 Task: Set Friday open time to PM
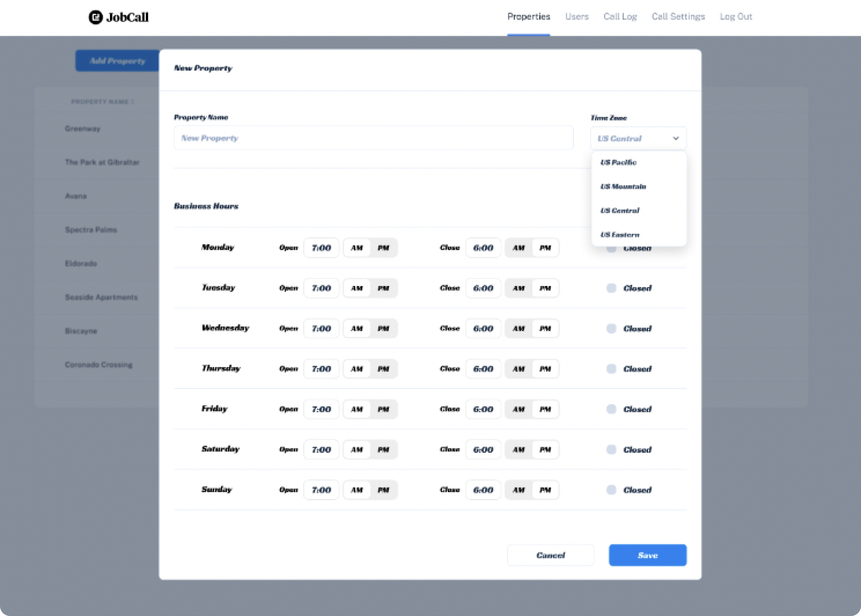(383, 409)
